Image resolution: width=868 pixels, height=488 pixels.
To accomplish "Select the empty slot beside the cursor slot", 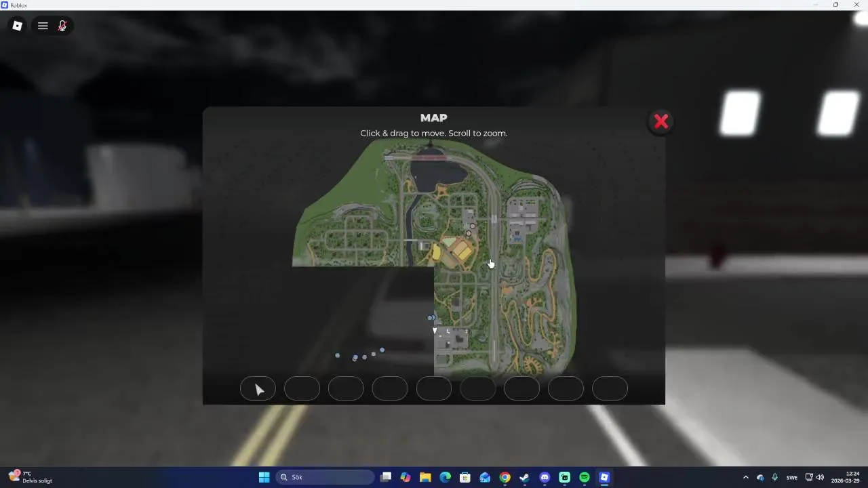I will click(x=302, y=388).
